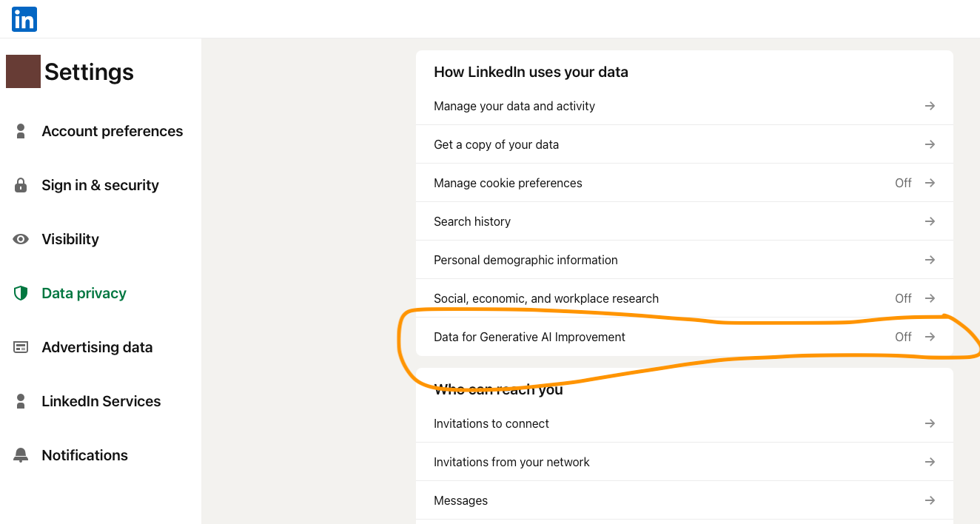Screen dimensions: 980x524
Task: Click the arrow next to Get a copy of your data
Action: click(930, 144)
